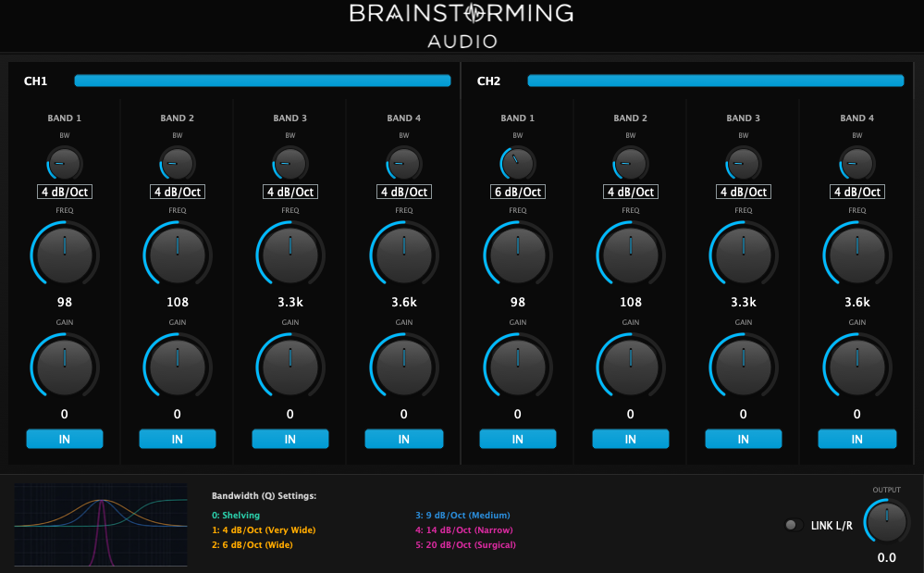Toggle CH2 Band 2 IN button
924x573 pixels.
pos(631,439)
